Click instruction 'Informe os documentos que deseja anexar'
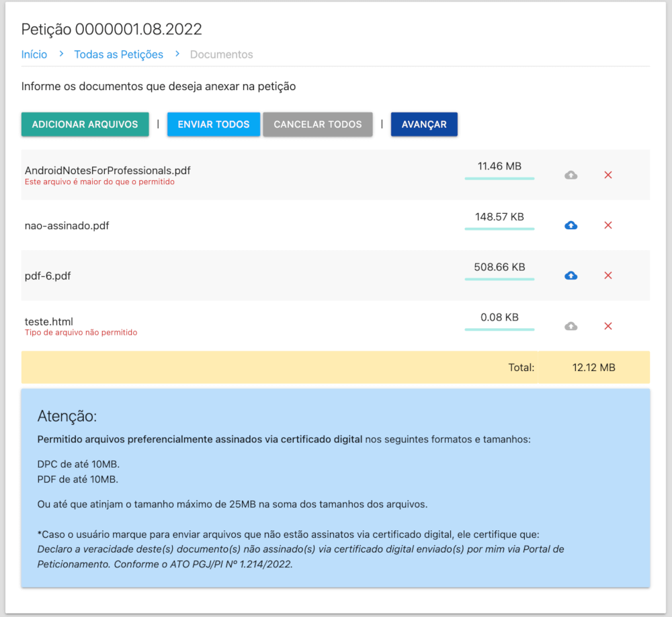Screen dimensions: 672x617 coord(159,86)
